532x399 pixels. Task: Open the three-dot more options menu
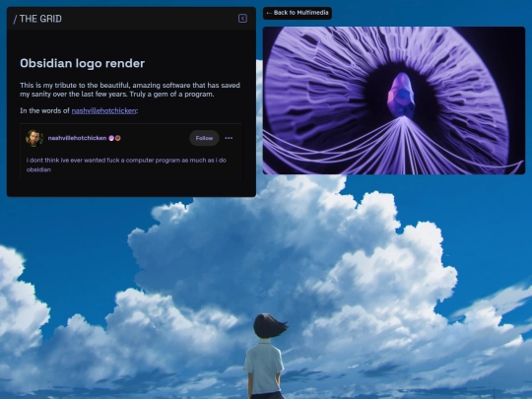pos(229,138)
